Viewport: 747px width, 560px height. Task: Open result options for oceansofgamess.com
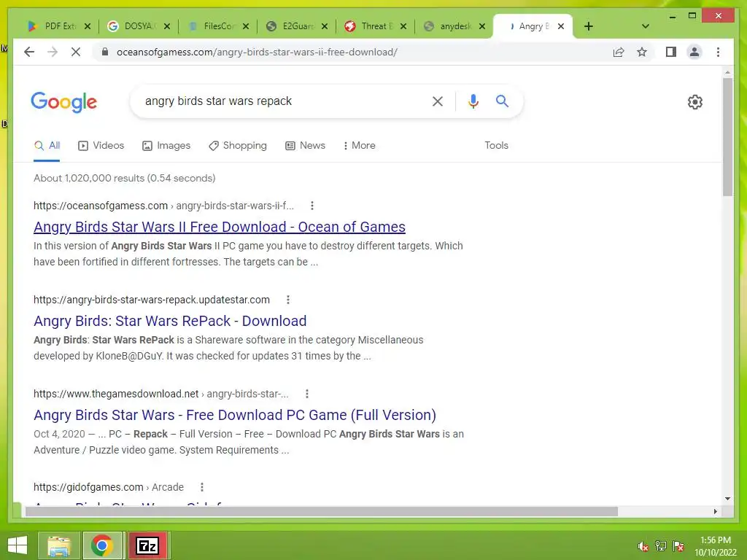tap(312, 206)
